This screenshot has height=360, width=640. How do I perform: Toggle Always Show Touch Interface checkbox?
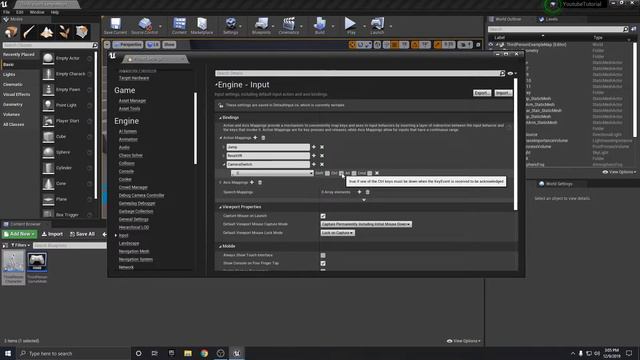pos(323,255)
